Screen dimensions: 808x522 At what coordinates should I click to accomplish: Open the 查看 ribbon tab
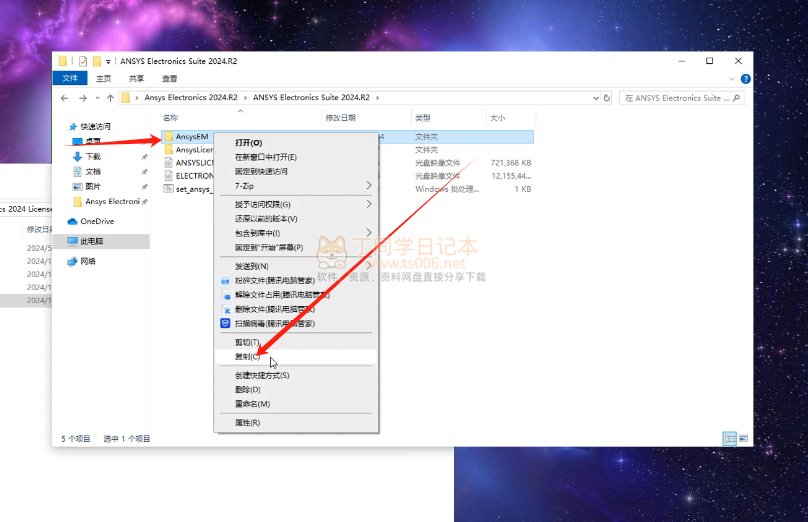tap(169, 78)
